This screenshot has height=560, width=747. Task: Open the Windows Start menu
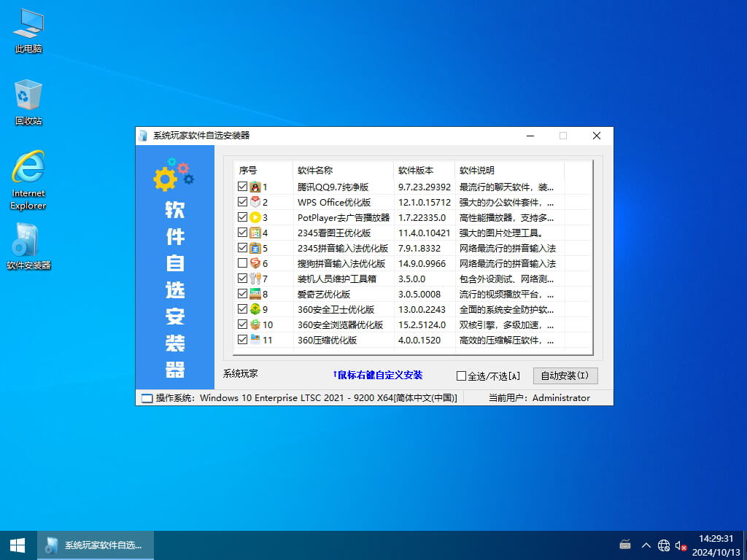[x=18, y=545]
